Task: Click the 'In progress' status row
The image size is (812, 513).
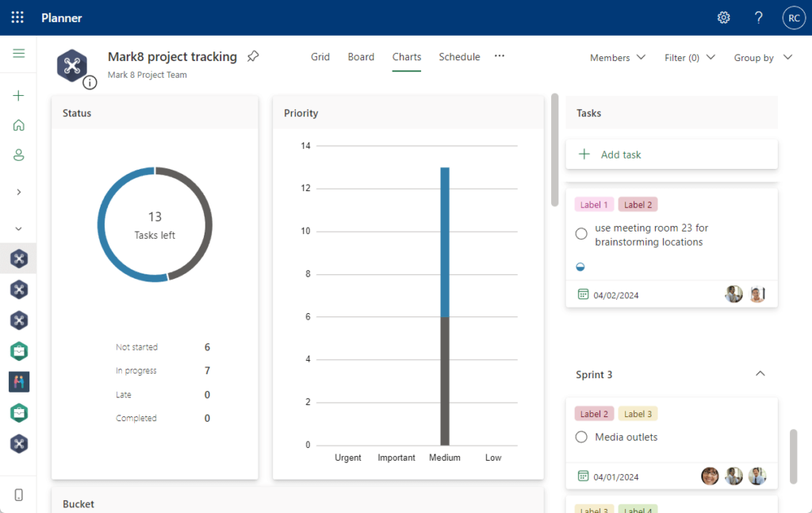Action: [x=163, y=370]
